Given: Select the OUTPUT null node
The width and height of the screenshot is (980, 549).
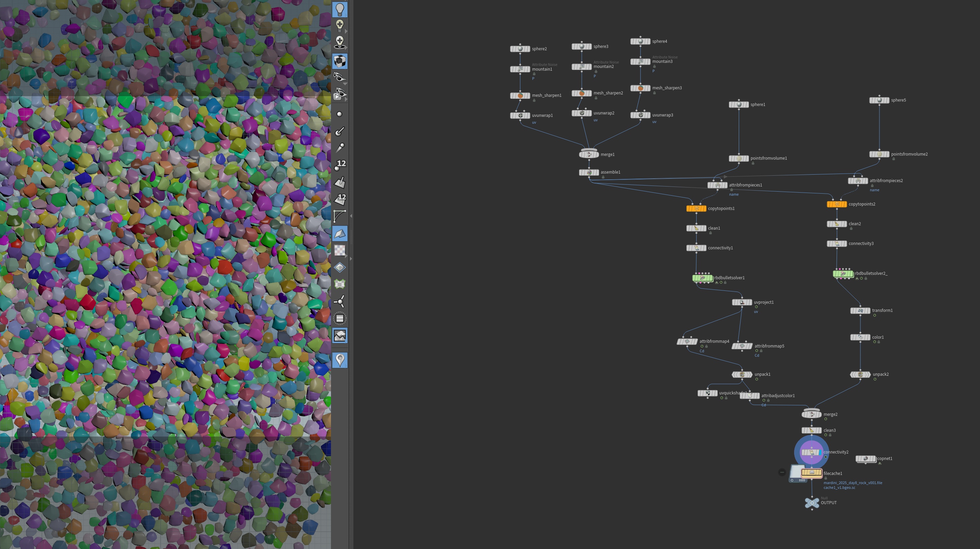Looking at the screenshot, I should 812,502.
